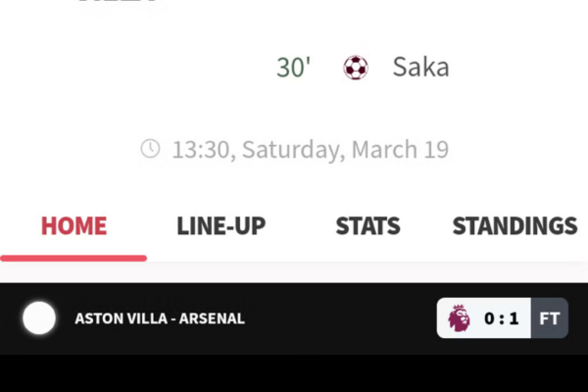Click the cut-off text at top edge
The image size is (588, 392).
click(118, 3)
